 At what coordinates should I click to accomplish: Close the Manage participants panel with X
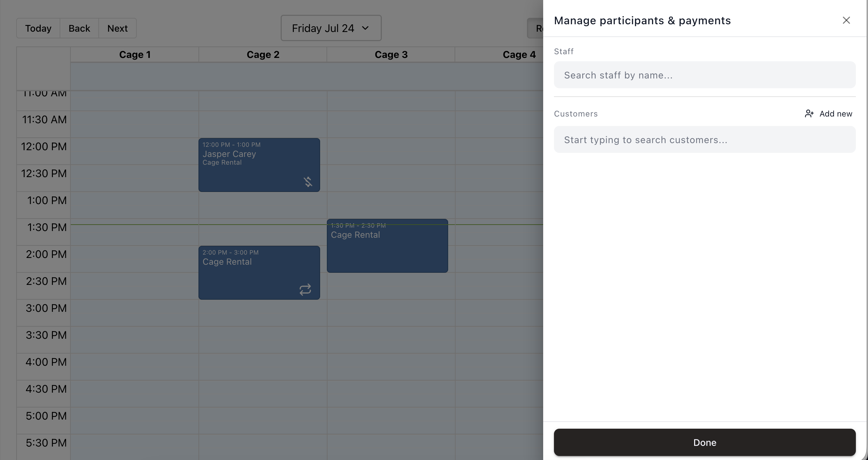click(846, 21)
